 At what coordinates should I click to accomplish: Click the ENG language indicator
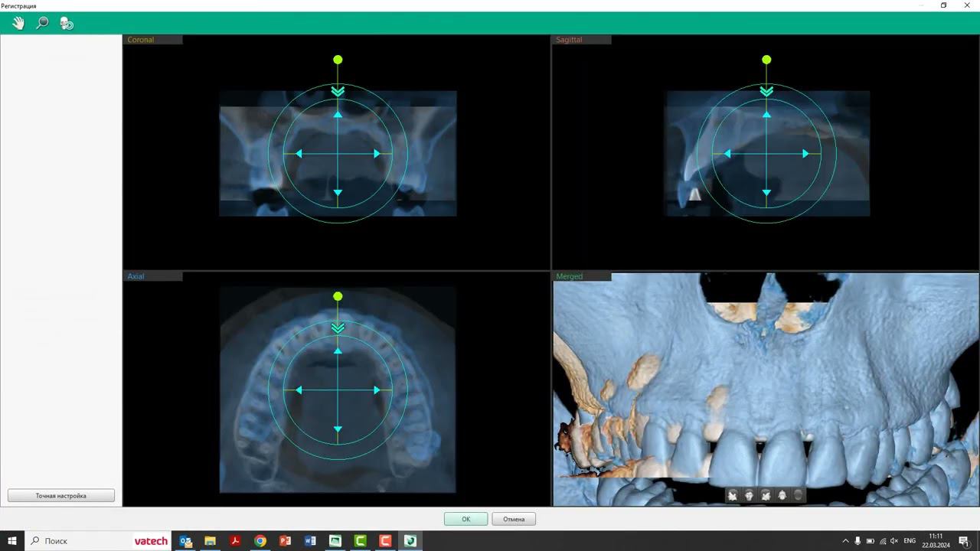910,541
